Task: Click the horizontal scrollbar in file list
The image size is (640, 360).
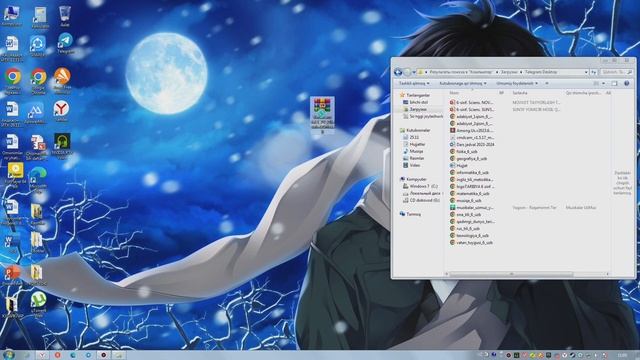Action: pyautogui.click(x=511, y=274)
